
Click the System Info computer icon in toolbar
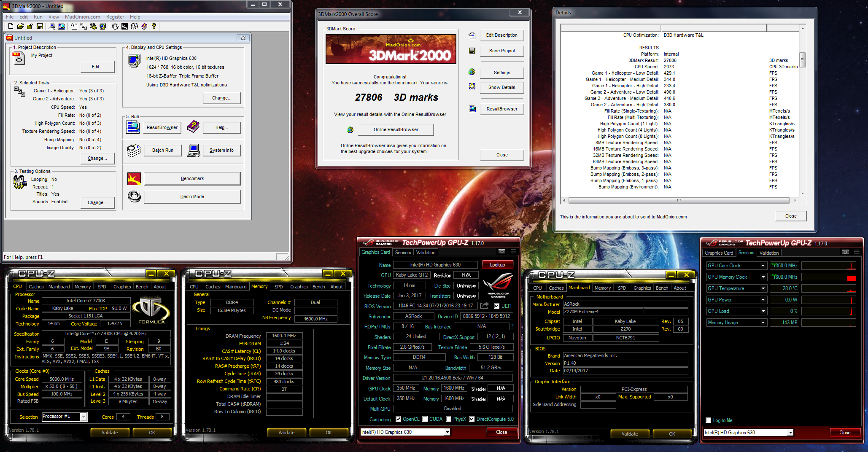pos(52,26)
